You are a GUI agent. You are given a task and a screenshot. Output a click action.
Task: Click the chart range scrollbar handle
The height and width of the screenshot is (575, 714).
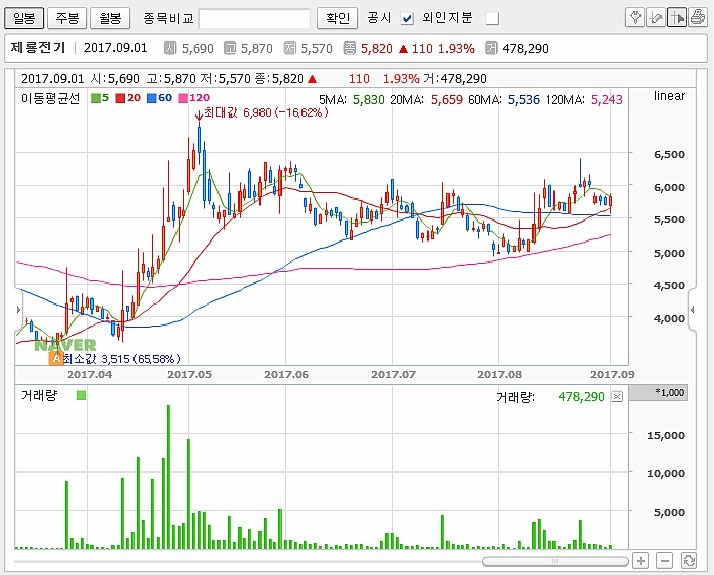coord(555,561)
